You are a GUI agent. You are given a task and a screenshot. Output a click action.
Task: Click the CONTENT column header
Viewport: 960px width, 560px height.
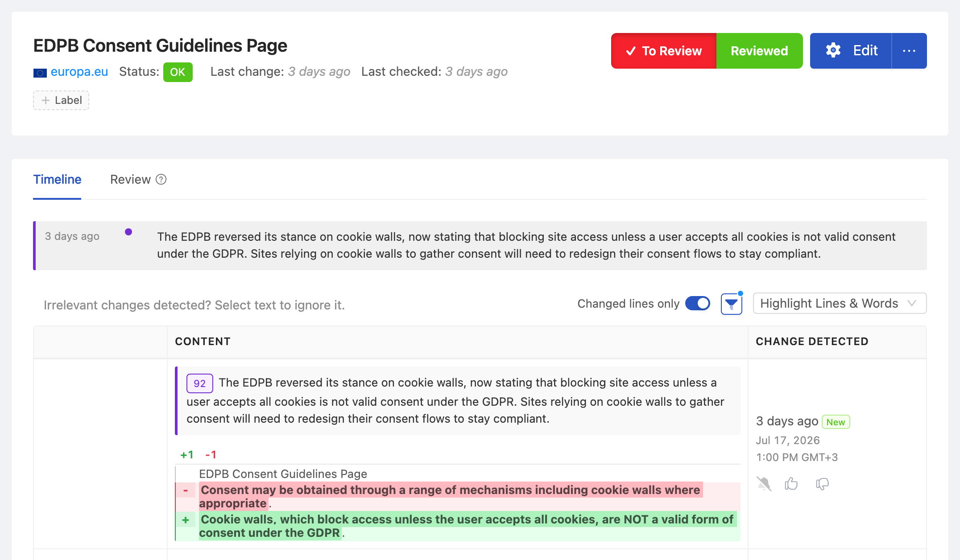203,342
